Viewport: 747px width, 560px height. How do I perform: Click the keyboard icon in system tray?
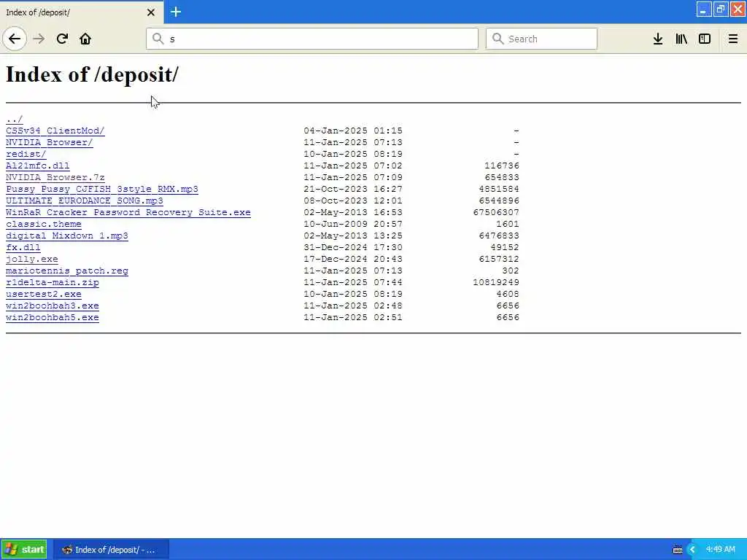pos(678,550)
